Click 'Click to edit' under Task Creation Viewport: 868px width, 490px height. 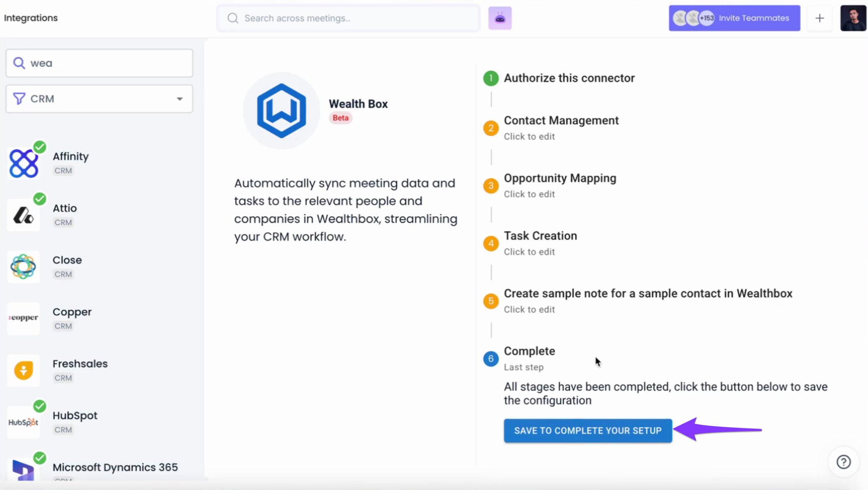click(529, 252)
